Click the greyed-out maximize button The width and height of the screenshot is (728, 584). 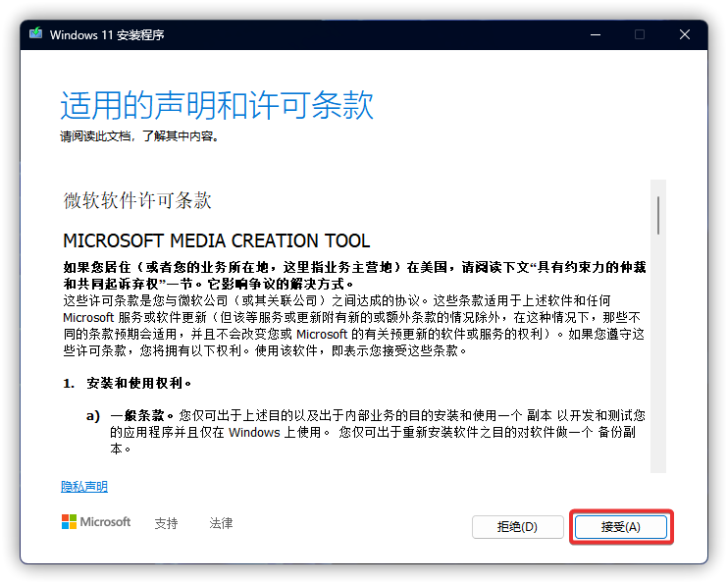(640, 34)
